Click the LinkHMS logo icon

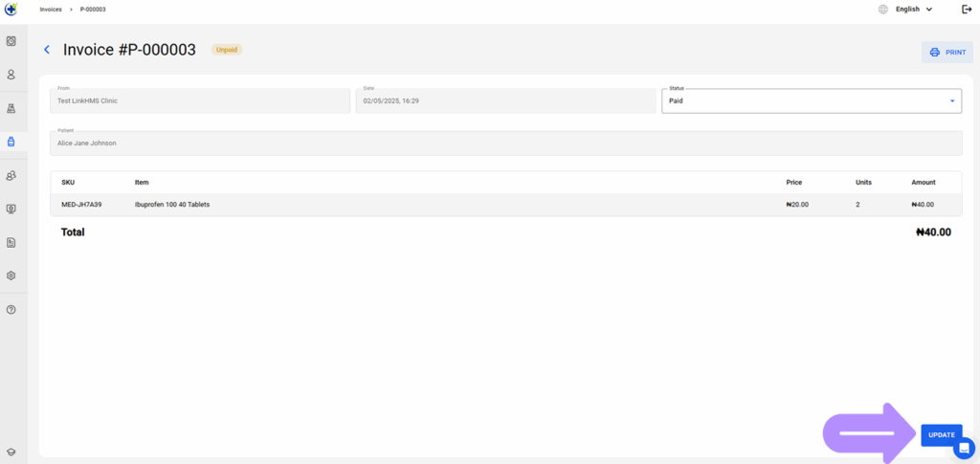pyautogui.click(x=11, y=10)
